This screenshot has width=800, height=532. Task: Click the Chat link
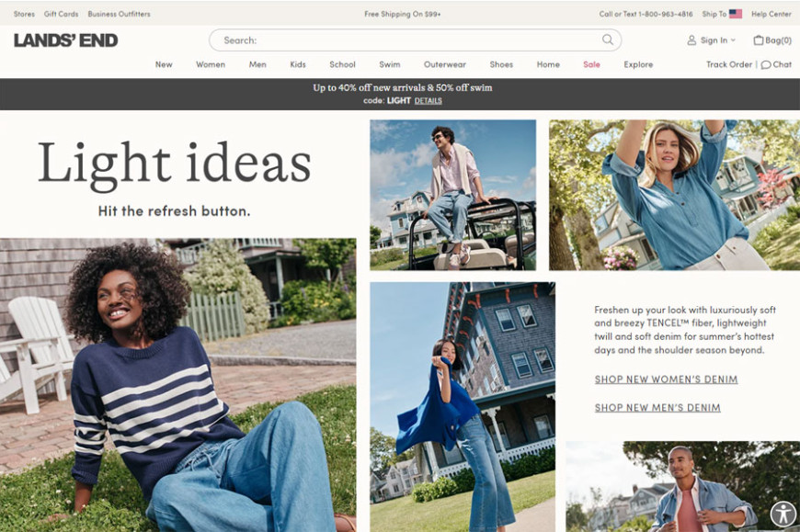click(783, 64)
